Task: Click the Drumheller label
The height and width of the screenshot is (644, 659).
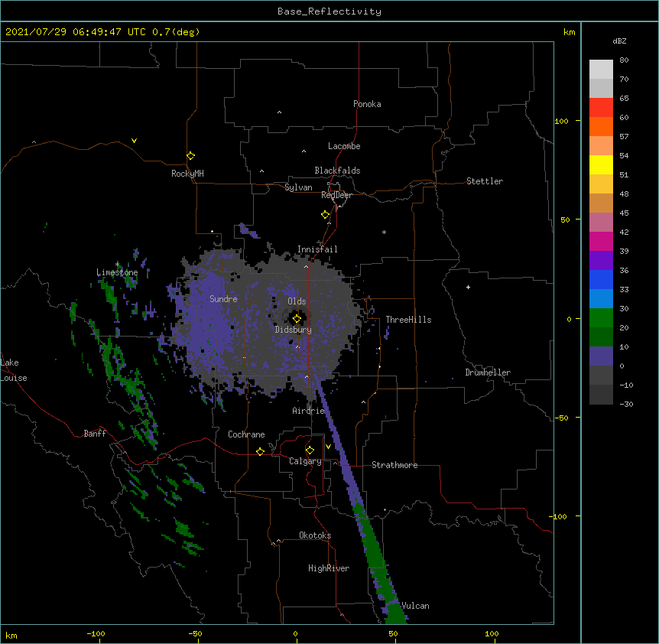Action: [488, 372]
